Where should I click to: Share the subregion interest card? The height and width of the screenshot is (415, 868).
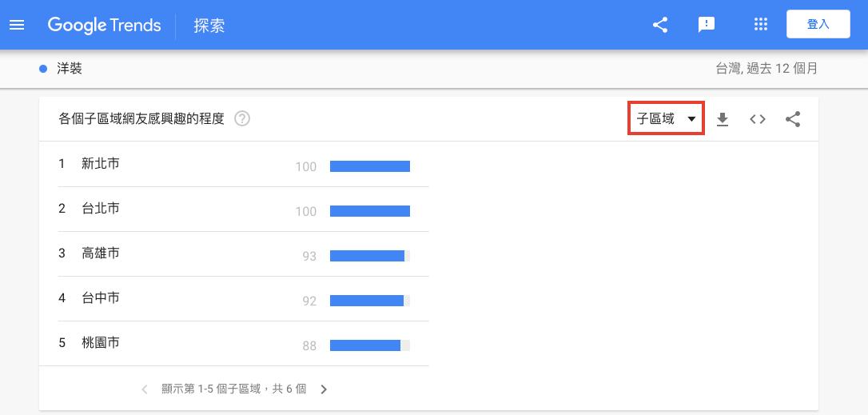[793, 119]
